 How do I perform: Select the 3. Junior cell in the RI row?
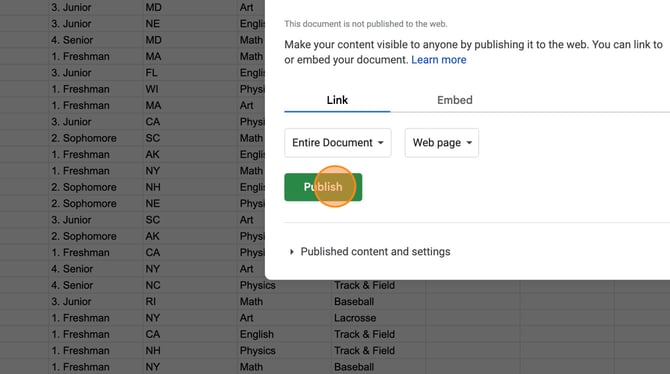coord(96,302)
